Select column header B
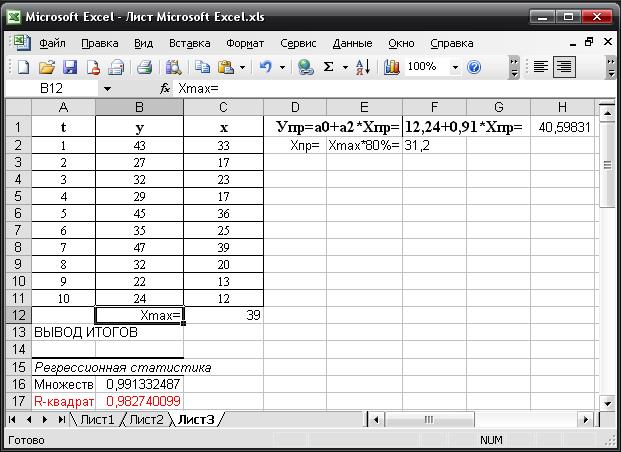621x452 pixels. coord(139,107)
